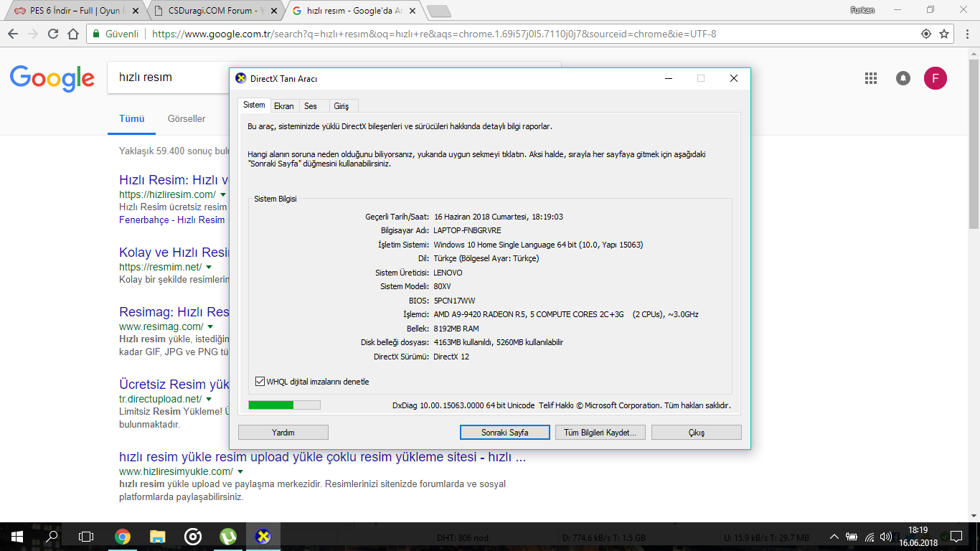Open Google notifications bell
The width and height of the screenshot is (980, 551).
[x=903, y=78]
